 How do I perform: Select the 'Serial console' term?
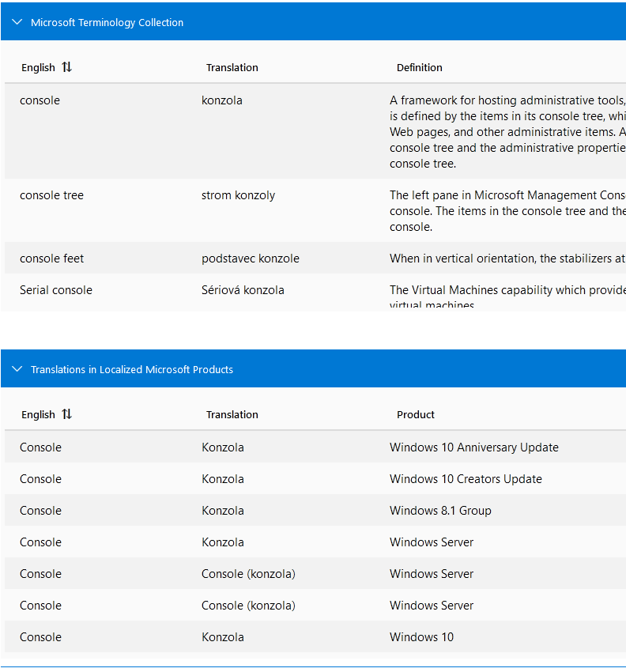56,290
